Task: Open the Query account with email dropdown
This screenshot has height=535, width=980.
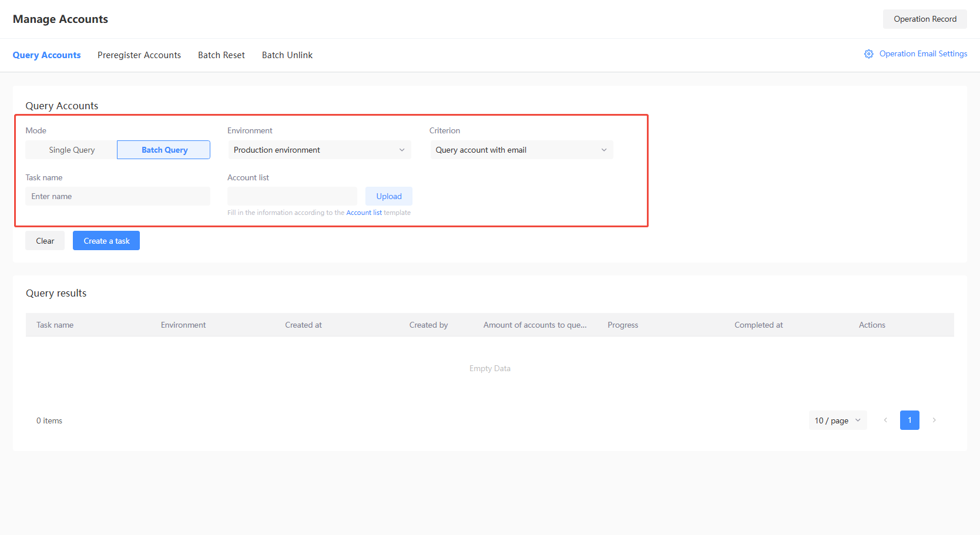Action: coord(522,150)
